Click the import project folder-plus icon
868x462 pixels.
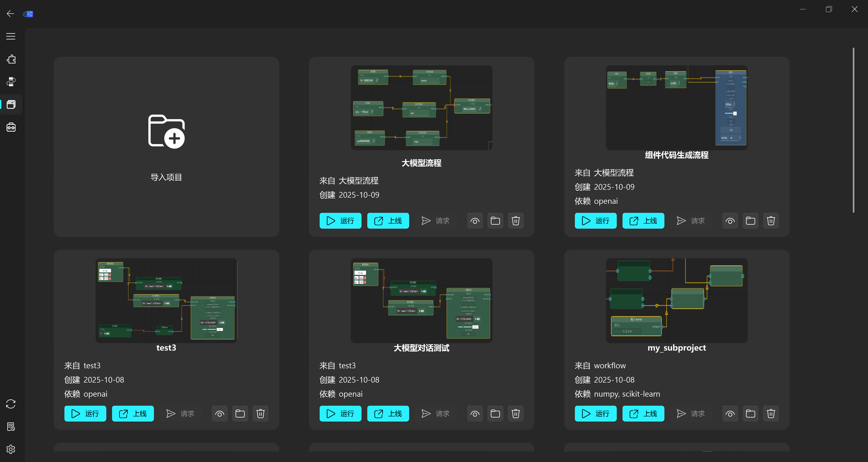point(167,131)
